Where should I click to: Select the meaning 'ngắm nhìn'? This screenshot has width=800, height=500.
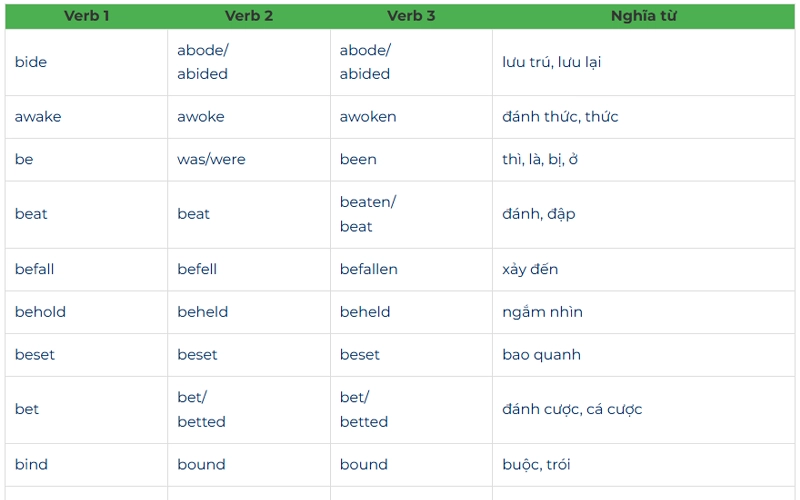click(x=542, y=312)
